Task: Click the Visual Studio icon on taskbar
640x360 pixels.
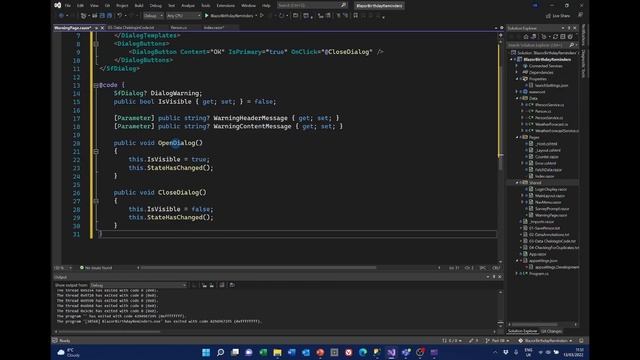Action: (x=391, y=352)
